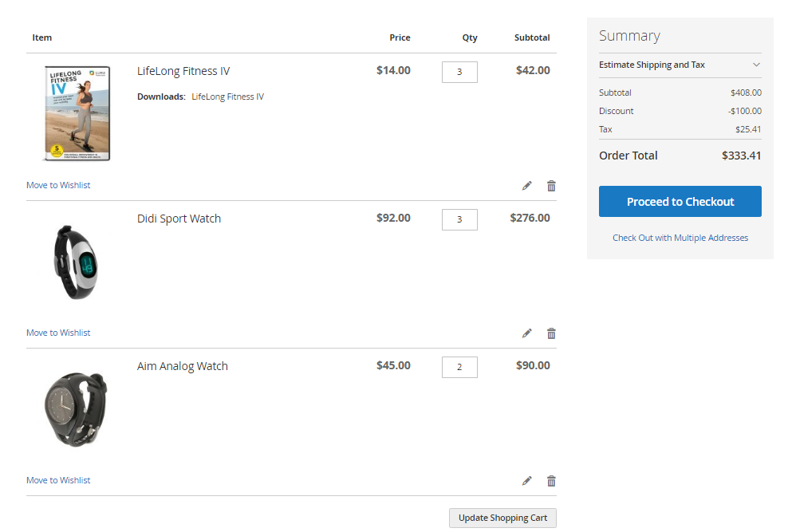Click the Didi Sport Watch product image

[x=77, y=261]
